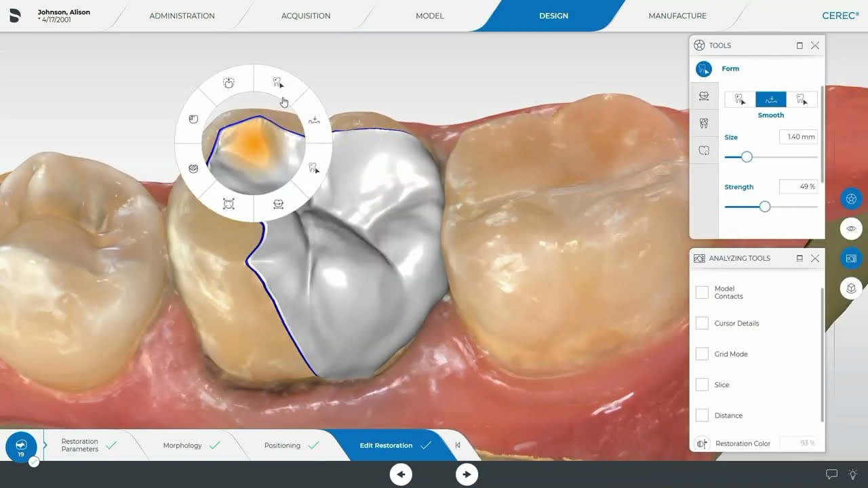Select the hatched reduce tool in the radial wheel
Viewport: 868px width, 488px height.
tap(193, 168)
